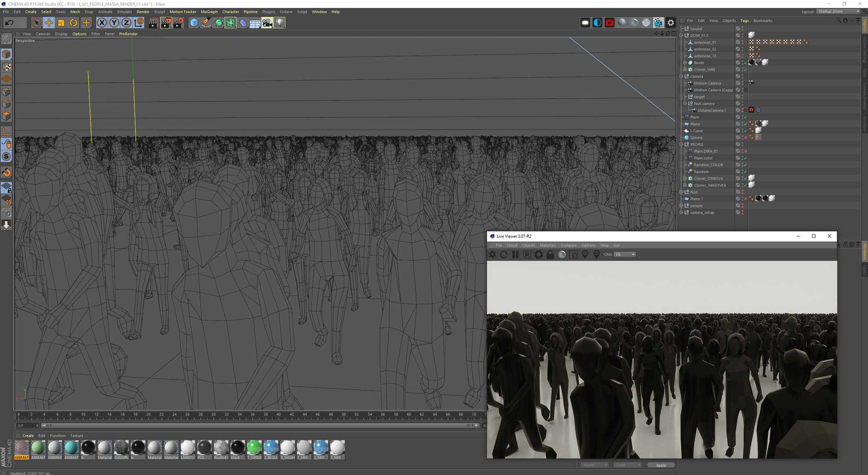Pause the Live Viewer render
The width and height of the screenshot is (868, 475).
point(515,254)
